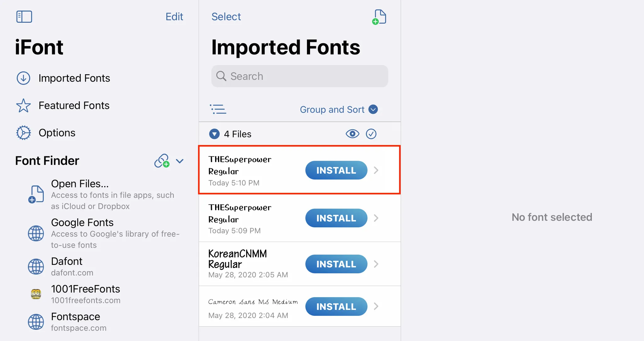Open the 1001FreeFonts source
644x341 pixels.
(86, 294)
